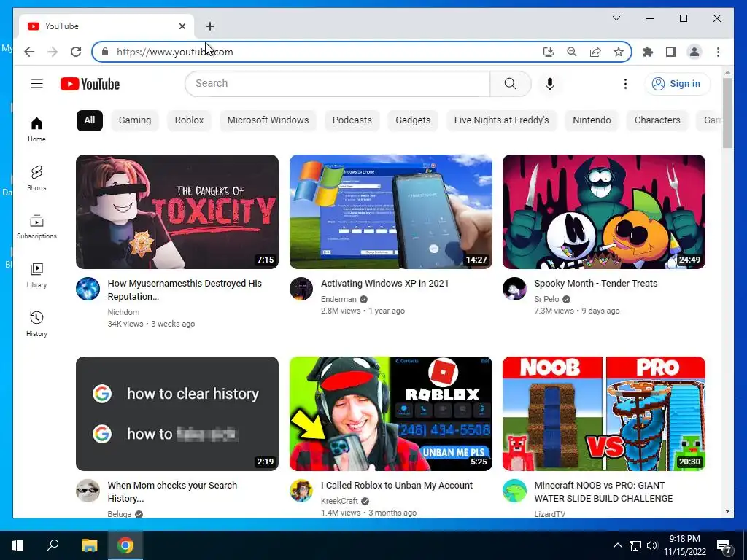Select the Characters filter chip
This screenshot has height=560, width=747.
coord(657,120)
